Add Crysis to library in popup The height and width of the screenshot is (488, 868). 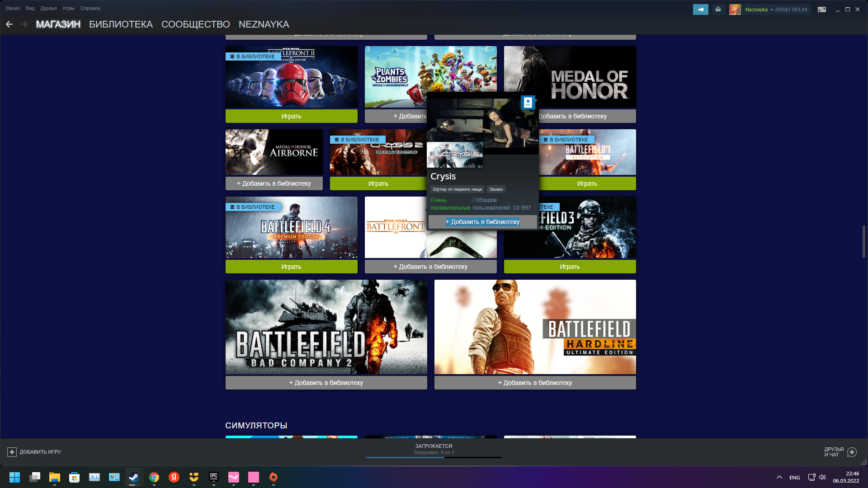(483, 222)
